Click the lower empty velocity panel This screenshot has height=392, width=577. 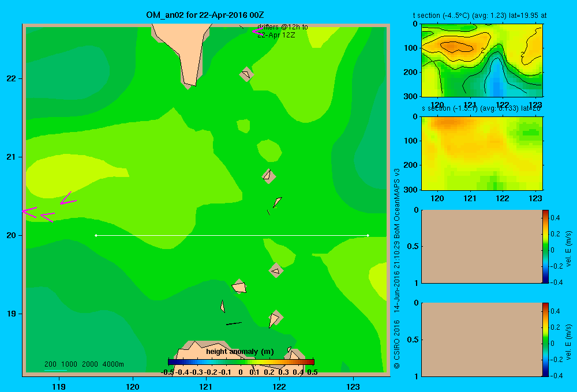481,340
